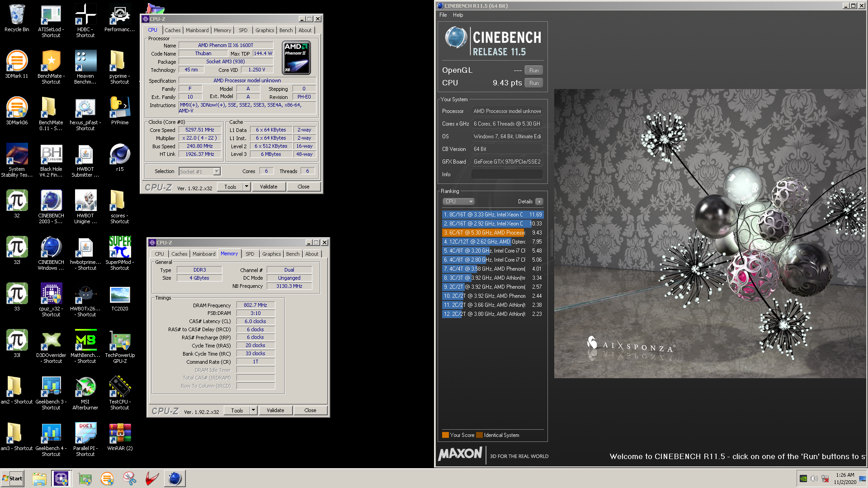This screenshot has width=868, height=488.
Task: Click the Close button in the bottom CPU-Z window
Action: 310,410
